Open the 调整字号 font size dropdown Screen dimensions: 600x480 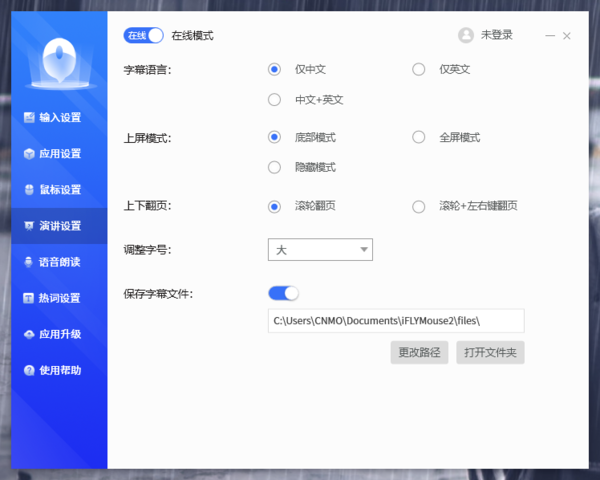tap(320, 250)
